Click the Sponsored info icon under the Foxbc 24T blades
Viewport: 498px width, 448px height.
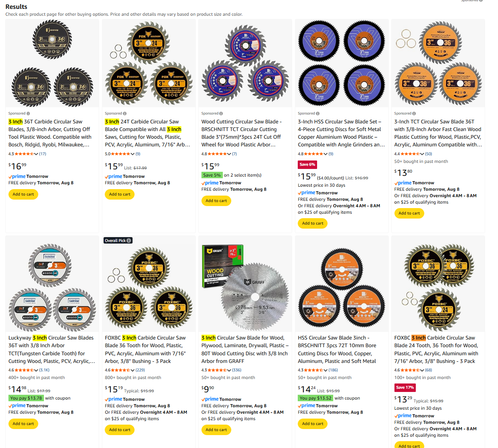click(x=125, y=114)
